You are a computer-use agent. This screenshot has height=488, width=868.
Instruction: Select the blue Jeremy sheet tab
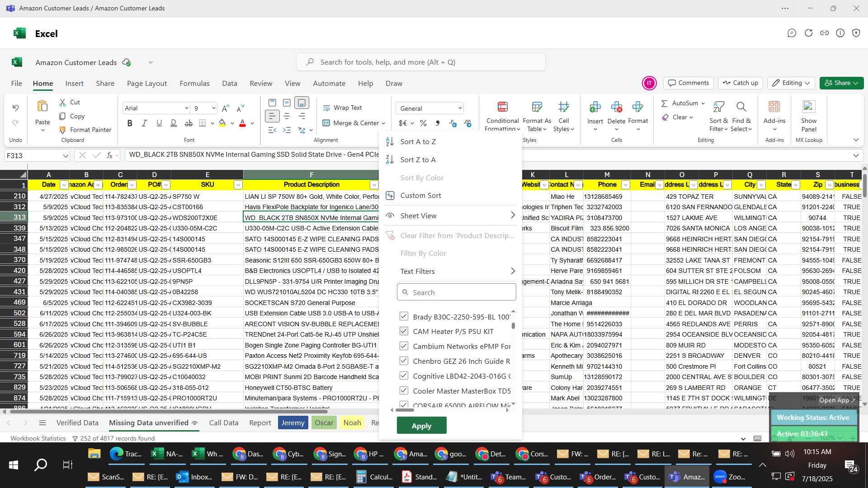pos(292,423)
